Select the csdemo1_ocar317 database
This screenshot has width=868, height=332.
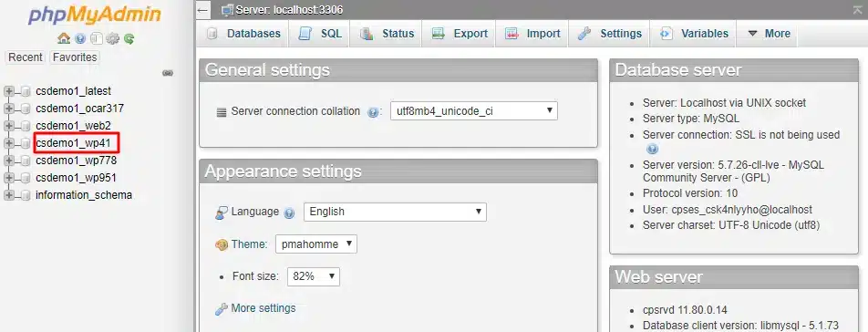(x=79, y=109)
